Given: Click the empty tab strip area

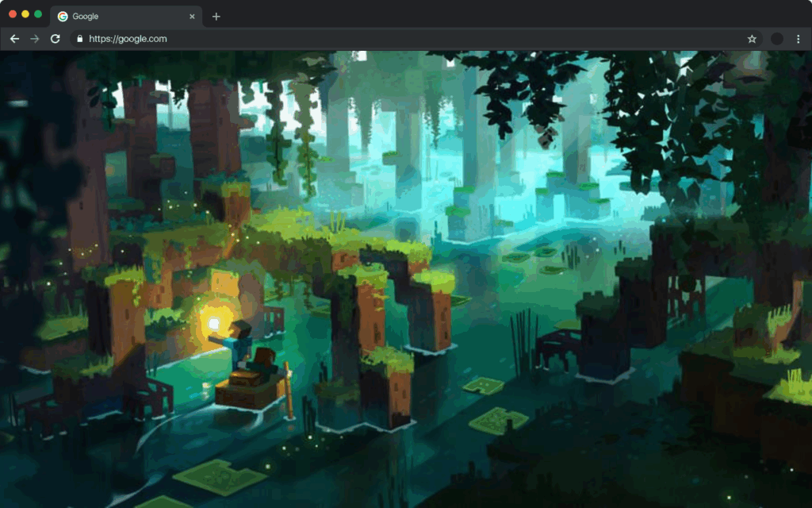Looking at the screenshot, I should [x=476, y=16].
